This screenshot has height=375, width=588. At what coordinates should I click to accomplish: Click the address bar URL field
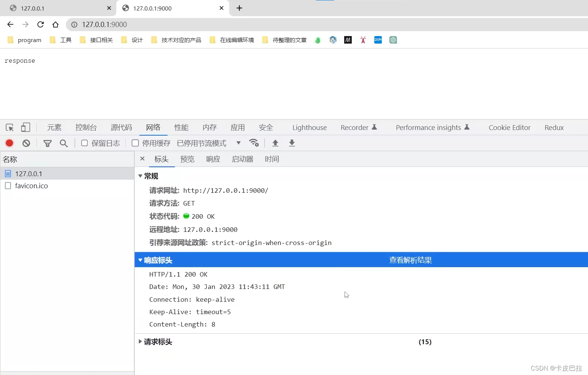point(327,24)
